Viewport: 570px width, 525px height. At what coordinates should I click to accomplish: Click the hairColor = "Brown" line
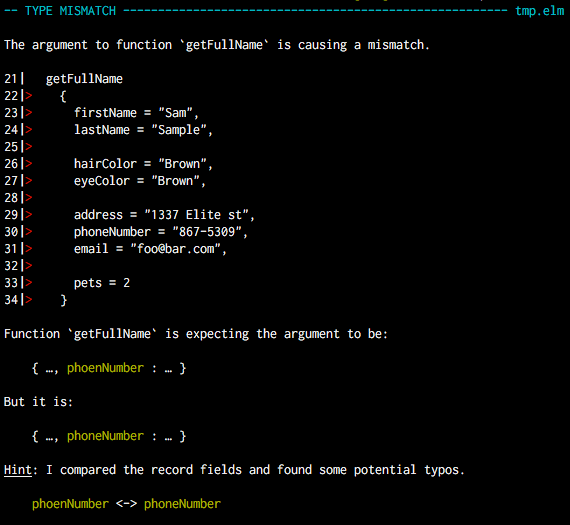coord(143,164)
